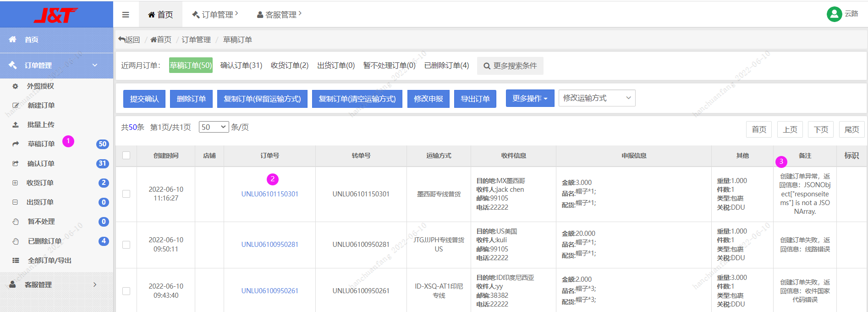The width and height of the screenshot is (868, 312).
Task: Click the list icon beside 全部订单/导出
Action: coord(16,260)
